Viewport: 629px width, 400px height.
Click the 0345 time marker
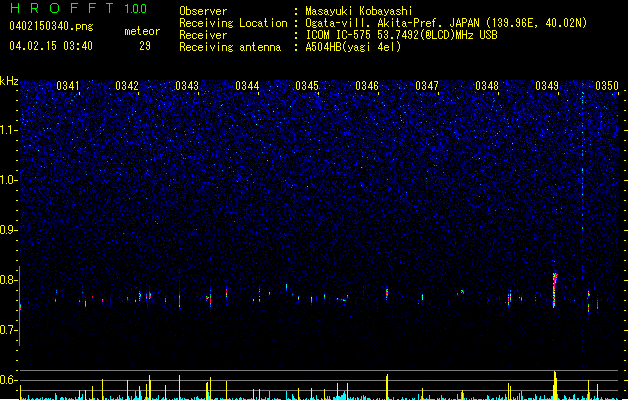pyautogui.click(x=307, y=86)
